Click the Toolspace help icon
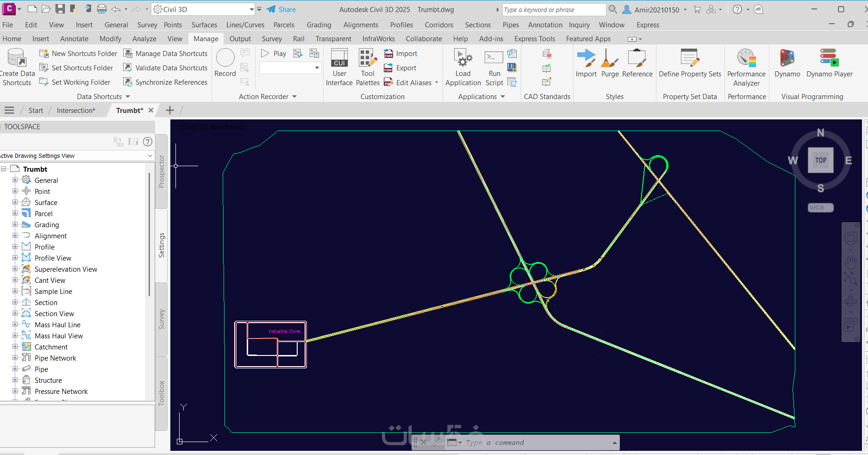868x455 pixels. pos(148,142)
